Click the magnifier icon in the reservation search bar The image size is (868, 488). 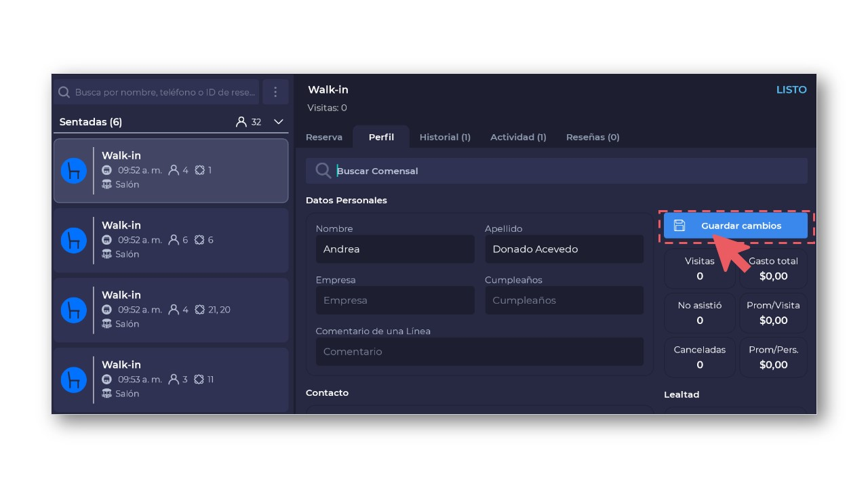click(64, 92)
